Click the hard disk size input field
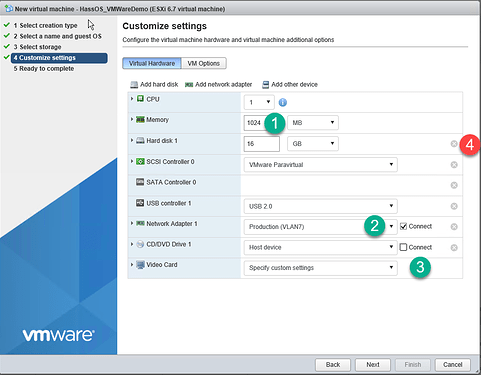 click(262, 144)
